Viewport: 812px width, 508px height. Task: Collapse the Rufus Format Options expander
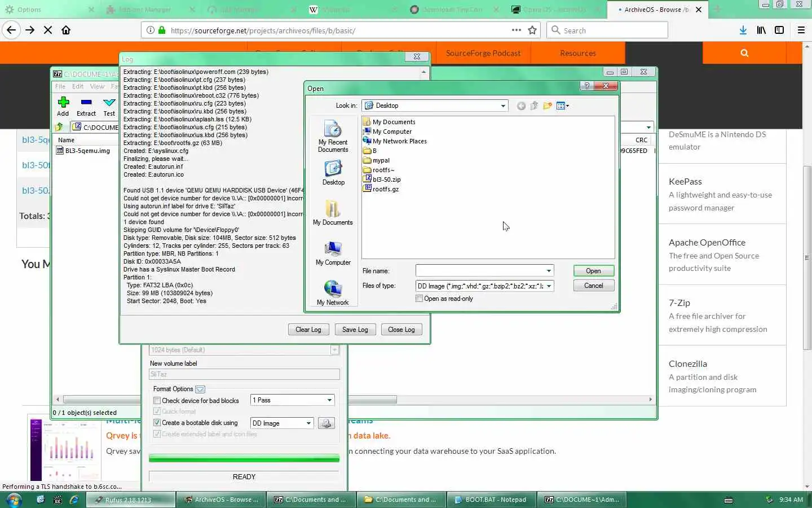pos(200,389)
